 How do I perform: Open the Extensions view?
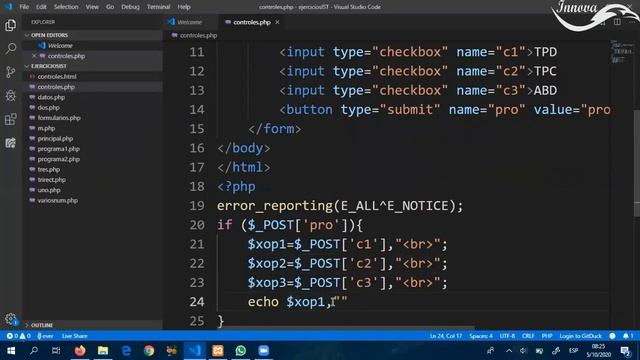(11, 119)
